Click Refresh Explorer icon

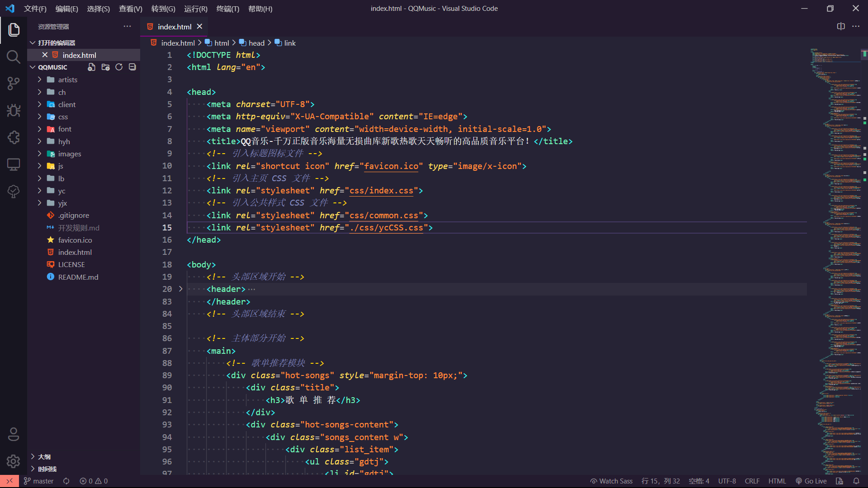tap(119, 67)
